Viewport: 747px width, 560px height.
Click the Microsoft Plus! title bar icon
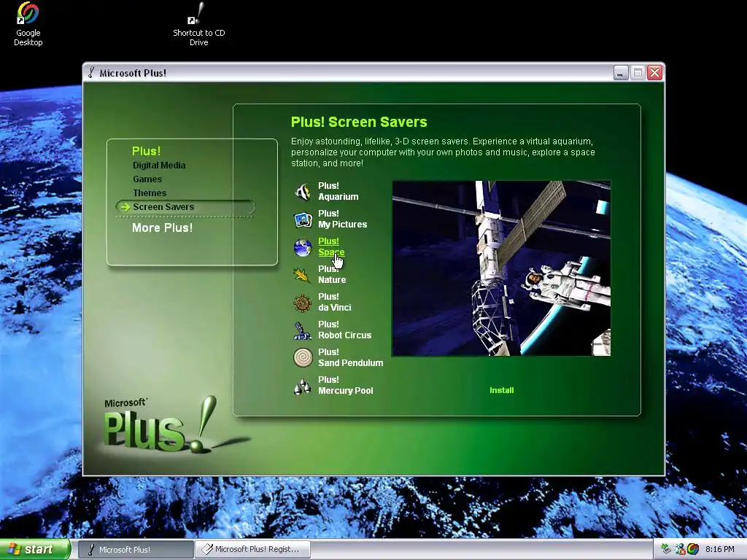point(91,73)
